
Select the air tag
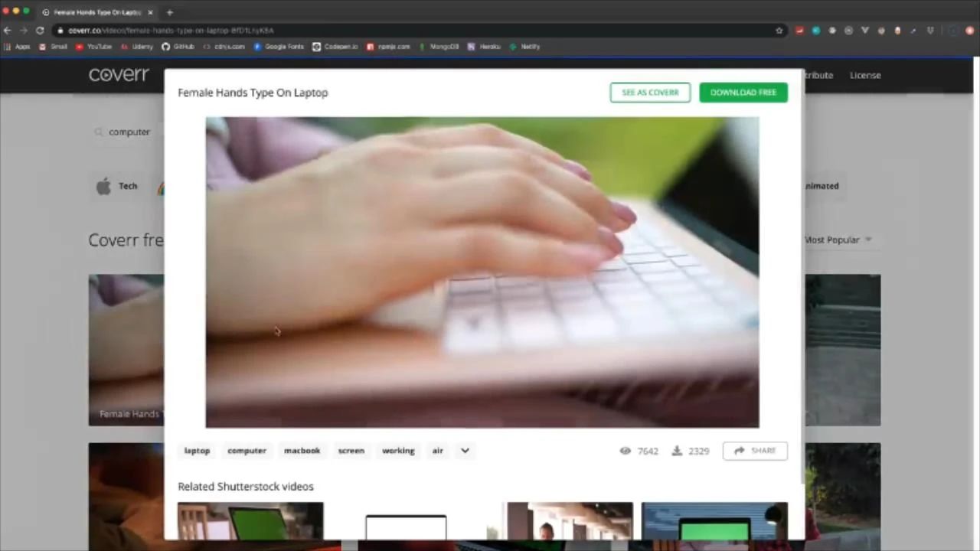(437, 451)
